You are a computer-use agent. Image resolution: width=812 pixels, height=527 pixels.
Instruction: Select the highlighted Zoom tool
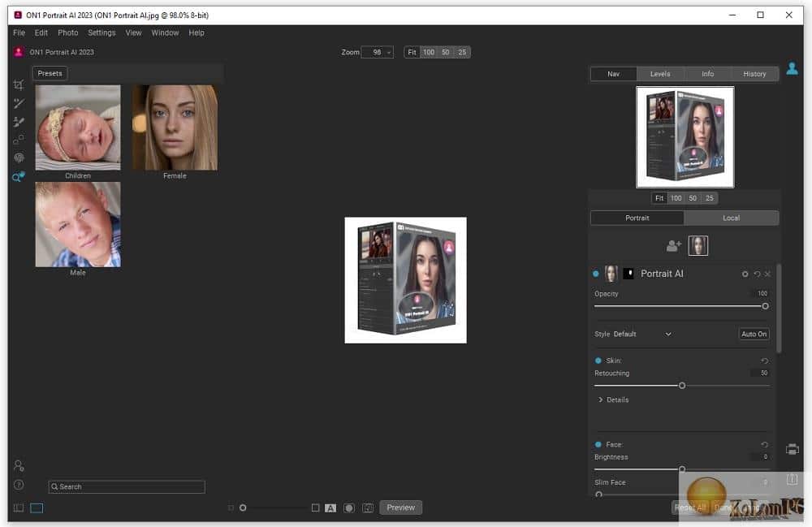(x=18, y=177)
